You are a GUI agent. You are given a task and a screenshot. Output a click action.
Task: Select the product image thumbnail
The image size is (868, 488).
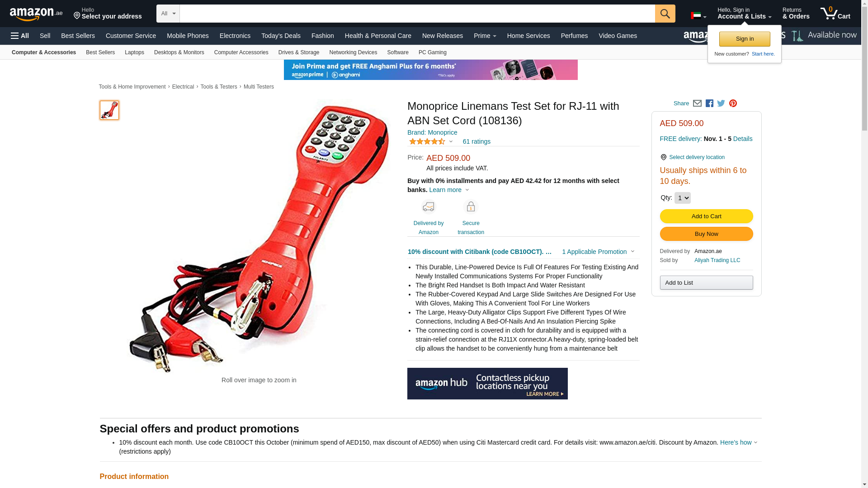(x=109, y=110)
